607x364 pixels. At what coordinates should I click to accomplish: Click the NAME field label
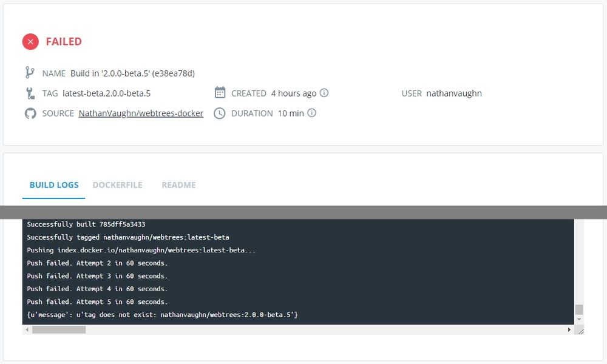[x=54, y=73]
